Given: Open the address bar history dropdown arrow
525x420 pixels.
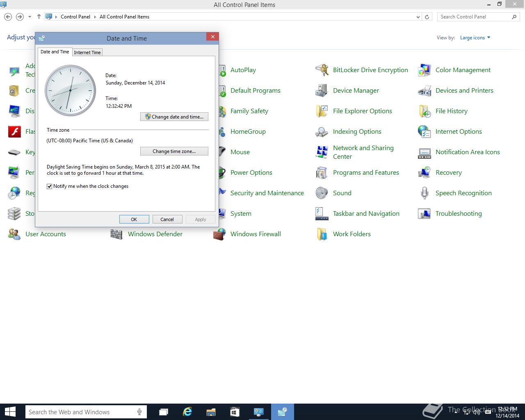Looking at the screenshot, I should click(418, 17).
